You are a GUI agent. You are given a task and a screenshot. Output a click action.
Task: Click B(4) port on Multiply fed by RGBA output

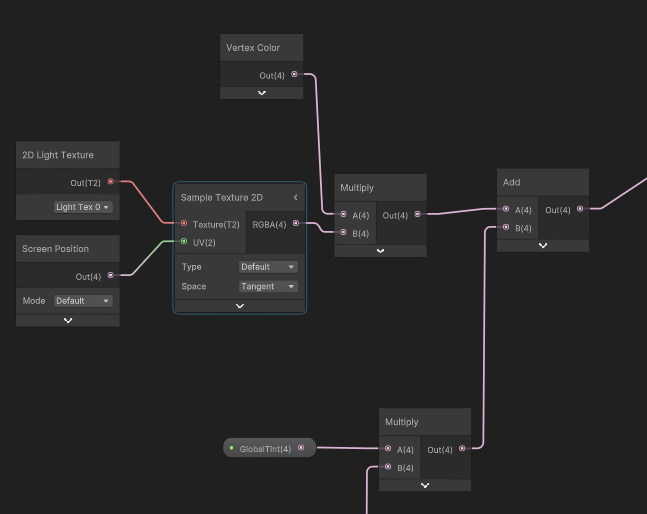coord(343,232)
